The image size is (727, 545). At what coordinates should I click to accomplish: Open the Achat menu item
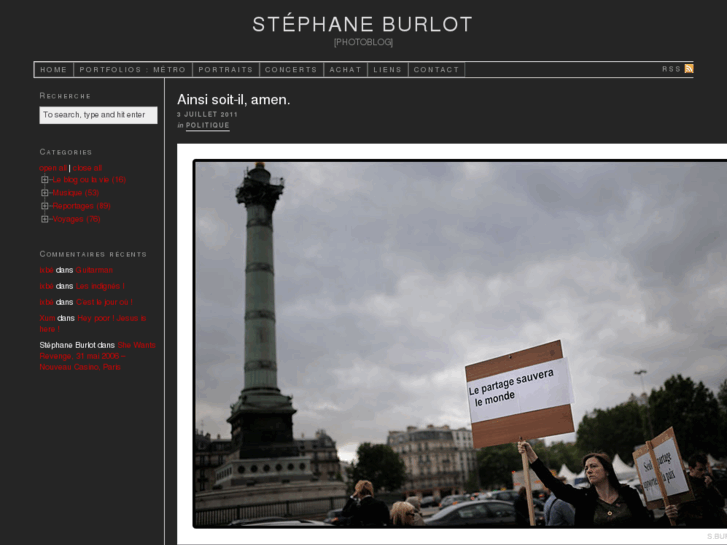[345, 70]
